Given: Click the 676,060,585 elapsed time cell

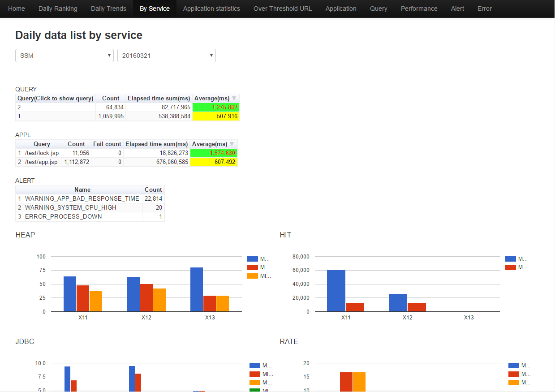Looking at the screenshot, I should [157, 162].
